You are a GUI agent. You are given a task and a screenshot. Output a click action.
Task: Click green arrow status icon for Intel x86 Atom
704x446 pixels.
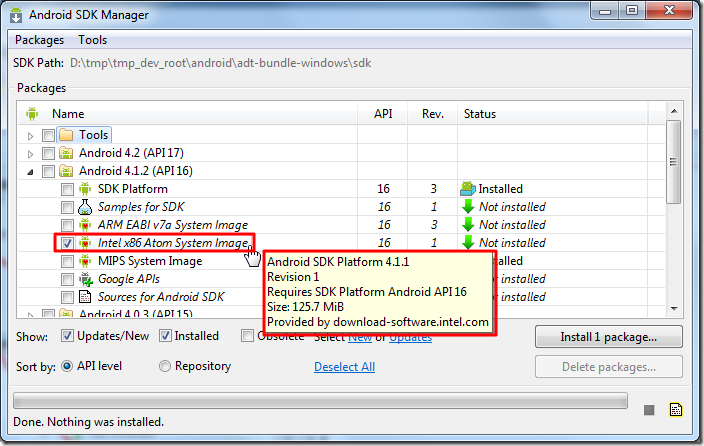coord(468,243)
